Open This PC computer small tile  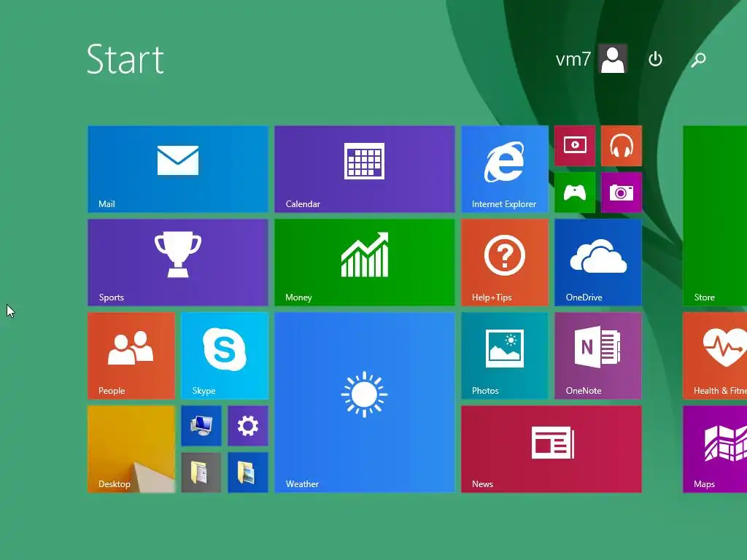pos(201,426)
